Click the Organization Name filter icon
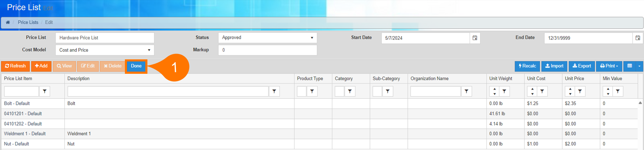This screenshot has width=644, height=150. coord(466,91)
